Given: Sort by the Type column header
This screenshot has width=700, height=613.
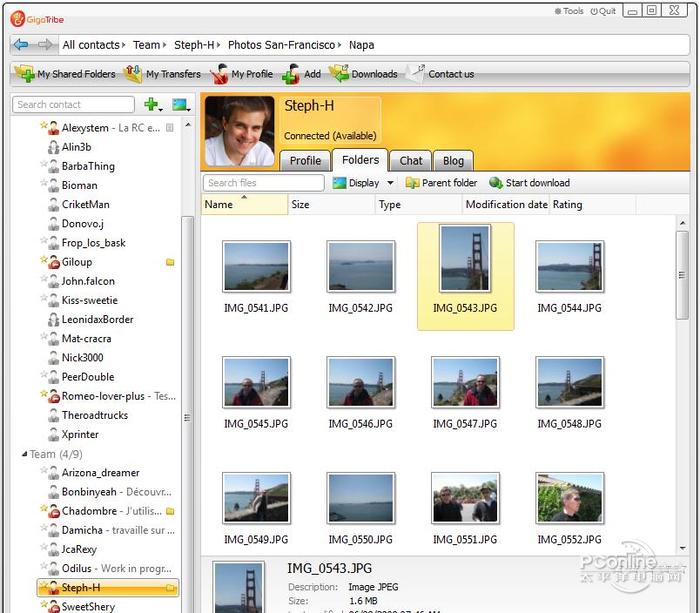Looking at the screenshot, I should click(418, 204).
